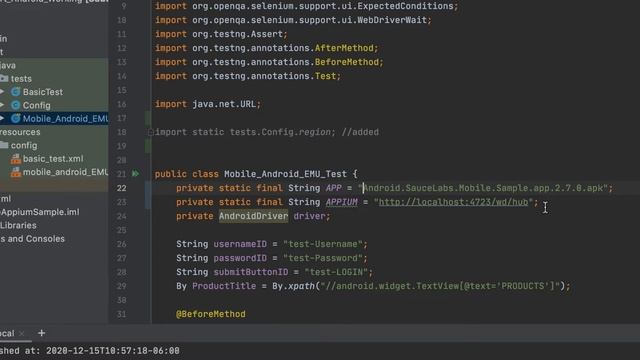Select the config folder

tap(24, 145)
